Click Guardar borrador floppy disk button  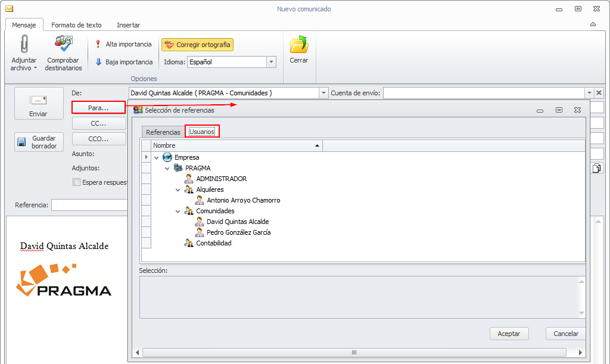coord(39,142)
